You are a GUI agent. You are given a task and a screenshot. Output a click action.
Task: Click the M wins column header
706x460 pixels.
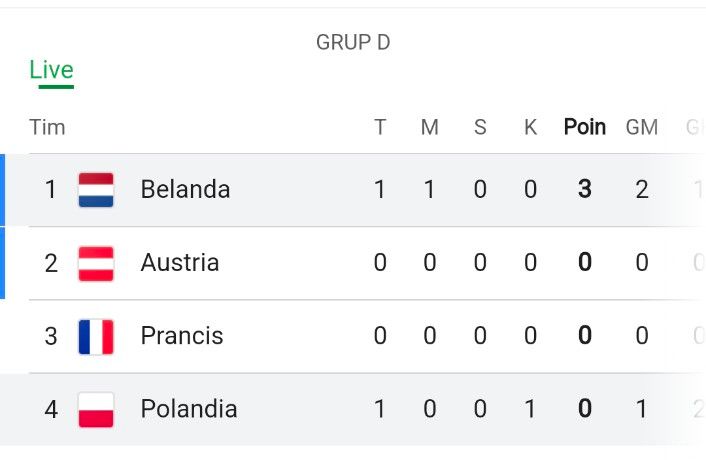[x=430, y=127]
